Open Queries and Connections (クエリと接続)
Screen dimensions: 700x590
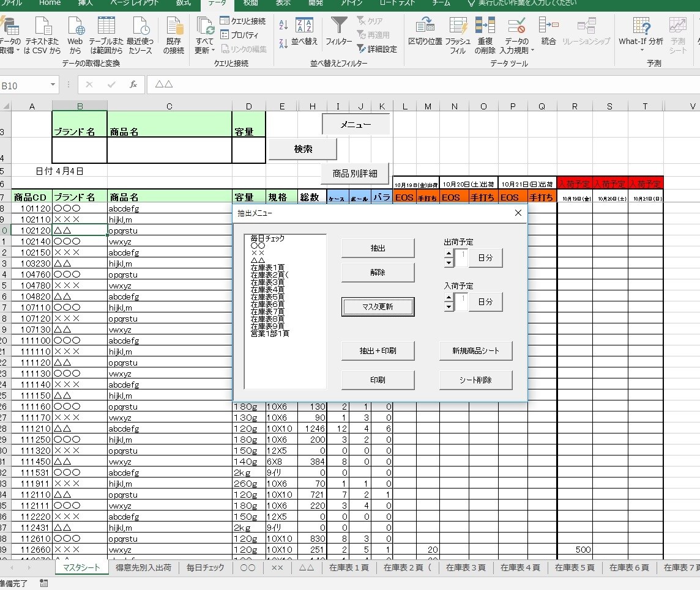tap(243, 21)
